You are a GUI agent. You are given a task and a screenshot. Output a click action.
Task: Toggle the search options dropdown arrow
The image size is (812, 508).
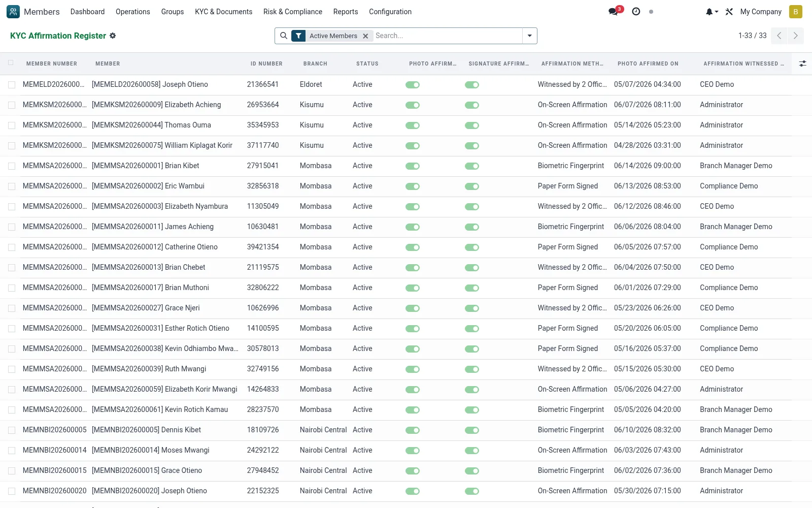coord(530,36)
